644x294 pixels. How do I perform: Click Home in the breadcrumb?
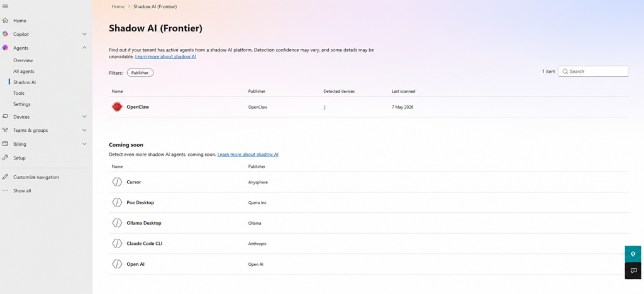[x=118, y=6]
